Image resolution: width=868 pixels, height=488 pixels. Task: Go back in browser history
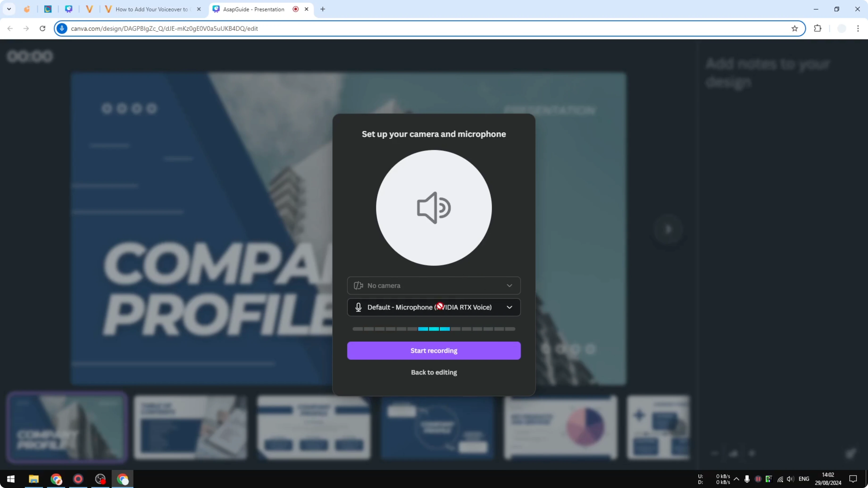pyautogui.click(x=10, y=29)
